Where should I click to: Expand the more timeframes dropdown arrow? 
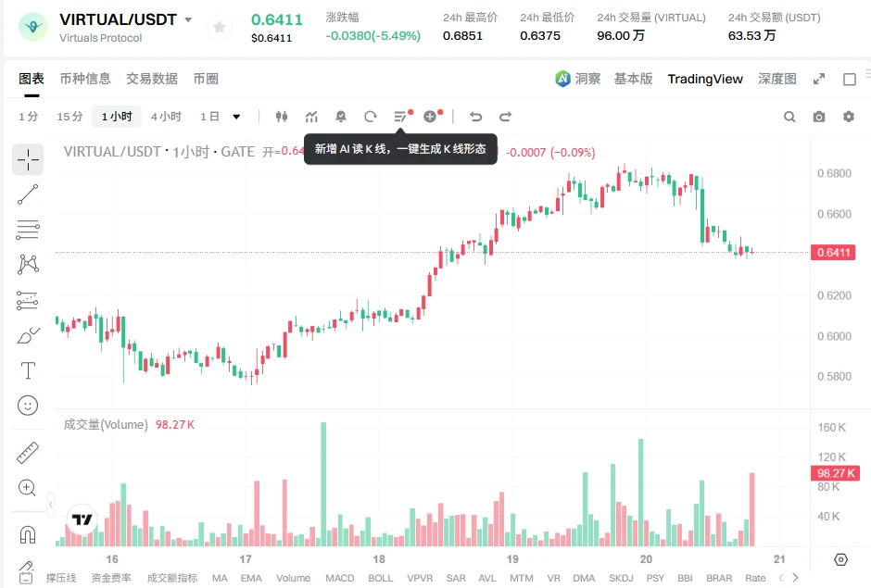(x=236, y=117)
